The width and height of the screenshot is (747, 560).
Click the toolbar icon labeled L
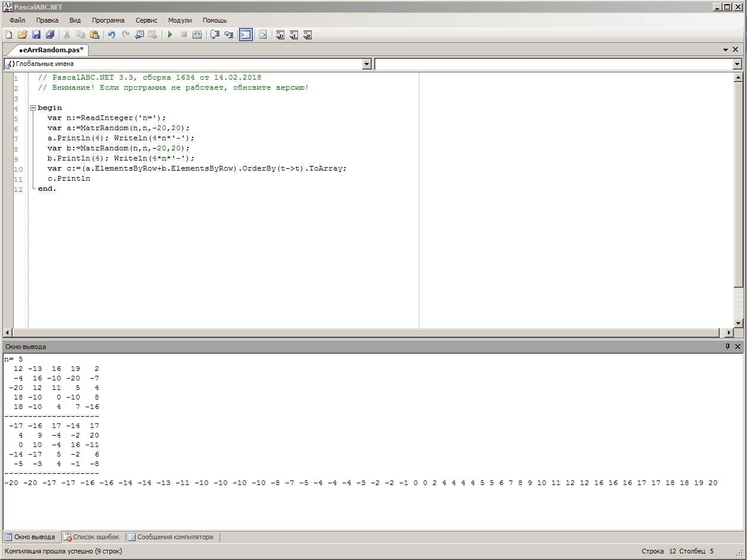click(x=294, y=35)
